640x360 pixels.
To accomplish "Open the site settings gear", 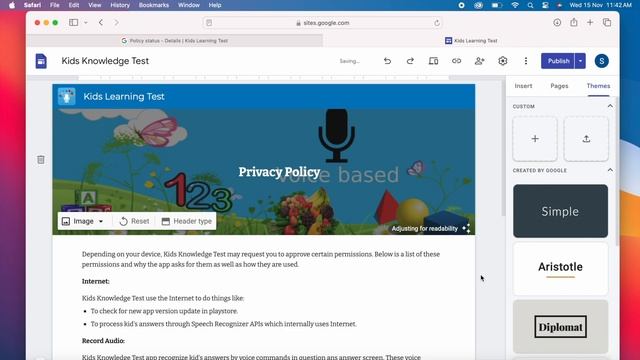I will click(503, 61).
